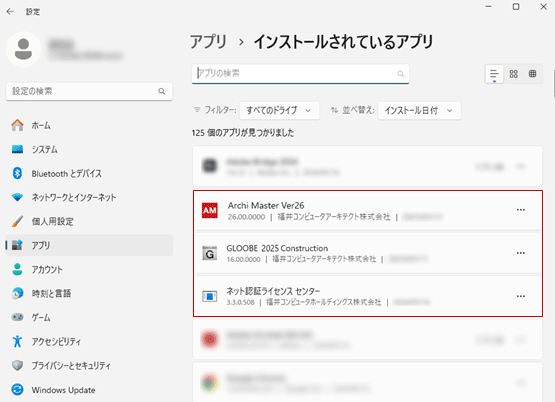Focus the 設定の検索 search field
The width and height of the screenshot is (555, 402).
pyautogui.click(x=89, y=92)
